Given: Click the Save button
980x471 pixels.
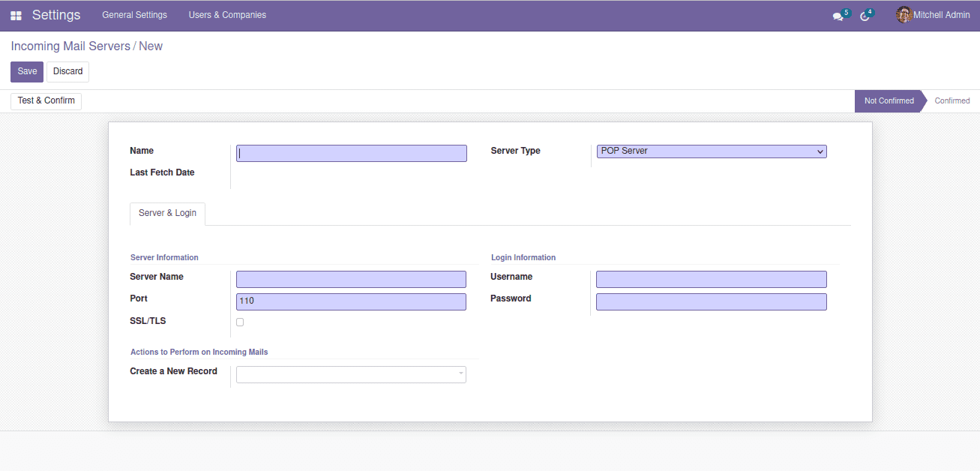Looking at the screenshot, I should coord(27,72).
